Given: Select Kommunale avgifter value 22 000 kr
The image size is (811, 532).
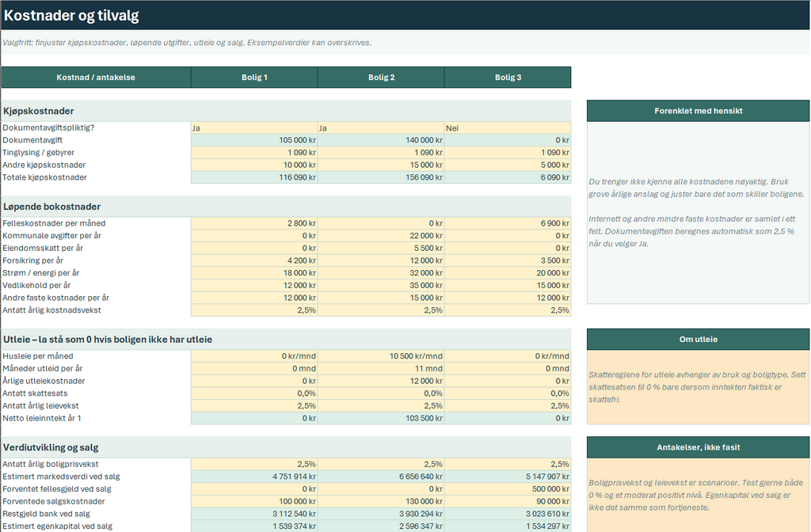Looking at the screenshot, I should coord(381,236).
